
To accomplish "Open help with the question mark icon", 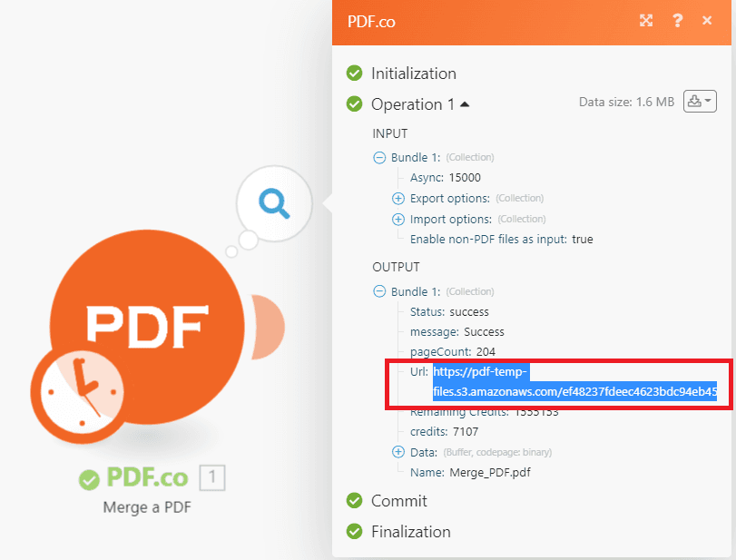I will coord(677,21).
